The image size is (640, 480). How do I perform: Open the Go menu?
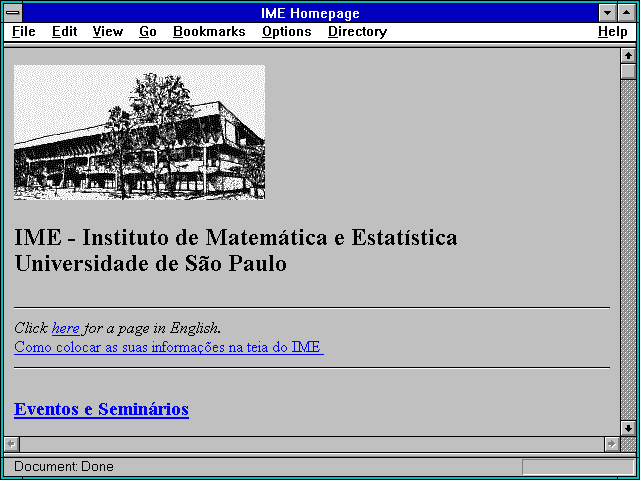tap(148, 32)
